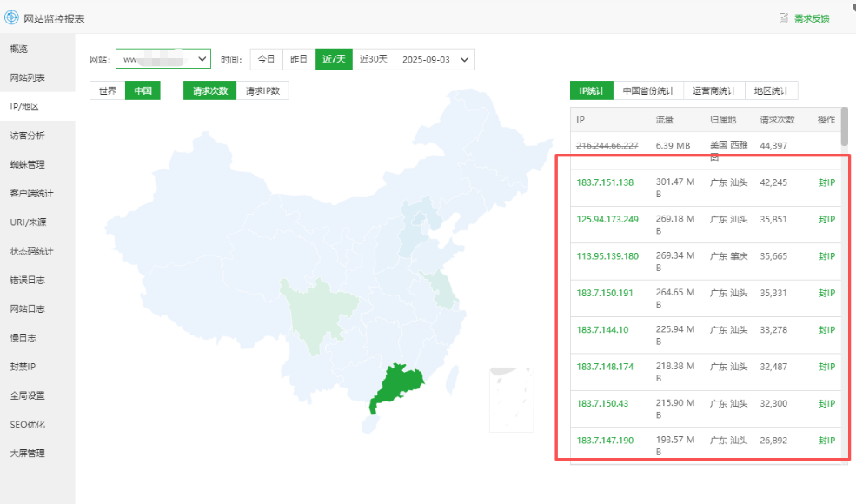The image size is (856, 504).
Task: Open IP address 125.94.173.249 link
Action: (x=607, y=219)
